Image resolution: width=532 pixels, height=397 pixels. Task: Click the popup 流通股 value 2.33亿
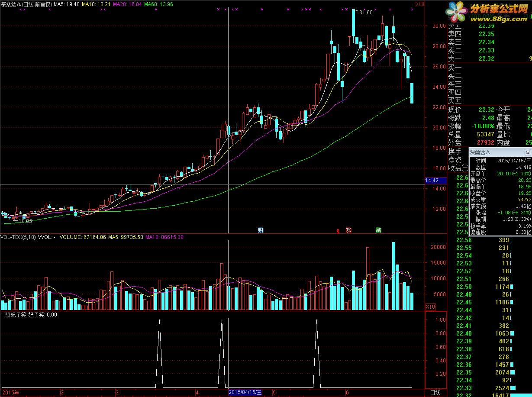[x=523, y=232]
